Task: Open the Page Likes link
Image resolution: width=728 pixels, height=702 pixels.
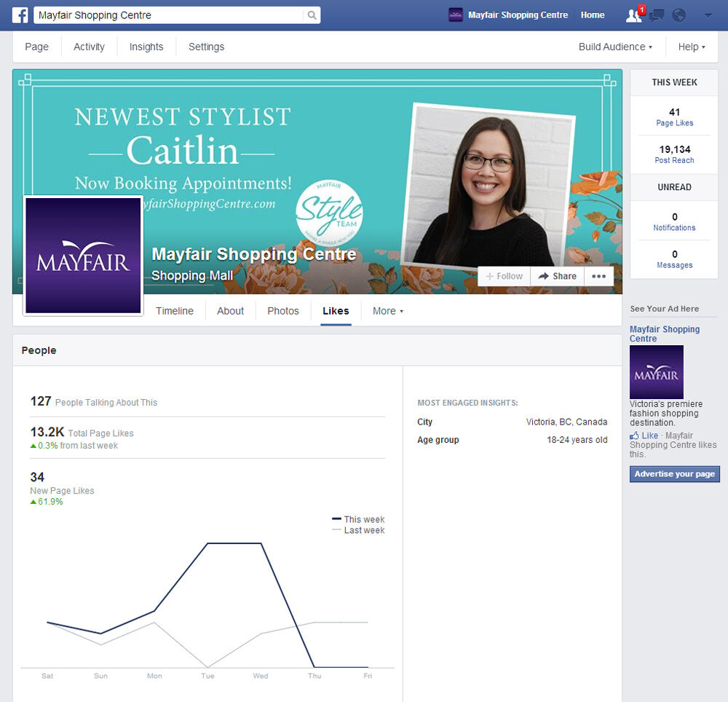Action: point(675,123)
